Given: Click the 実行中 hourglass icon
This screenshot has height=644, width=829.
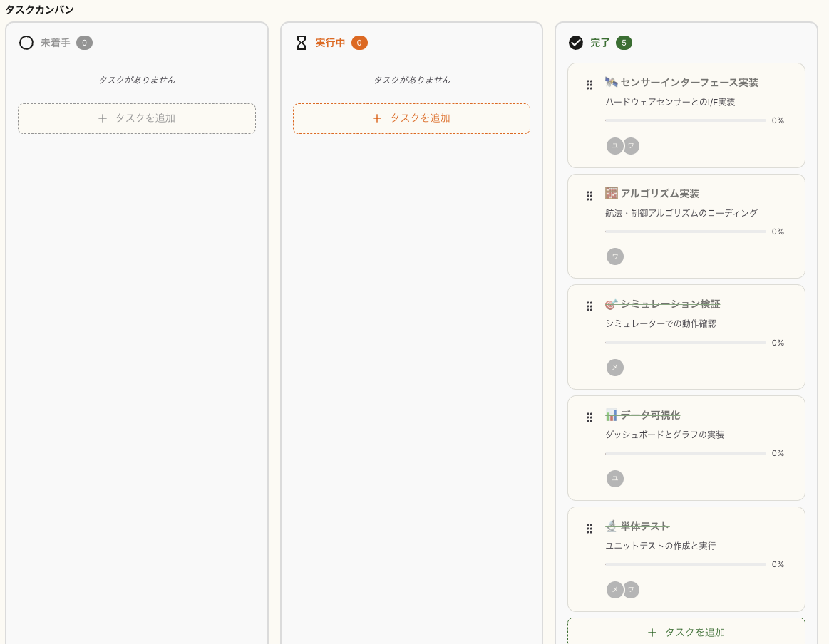Looking at the screenshot, I should [x=302, y=43].
